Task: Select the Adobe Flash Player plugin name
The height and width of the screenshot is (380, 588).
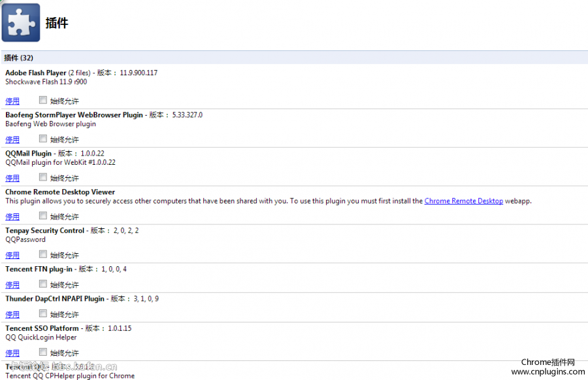Action: [36, 73]
